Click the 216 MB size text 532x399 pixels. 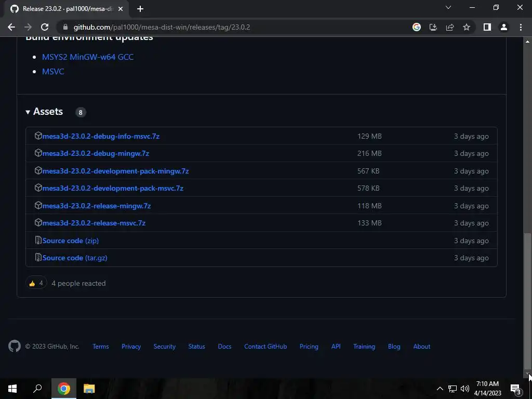(x=369, y=153)
